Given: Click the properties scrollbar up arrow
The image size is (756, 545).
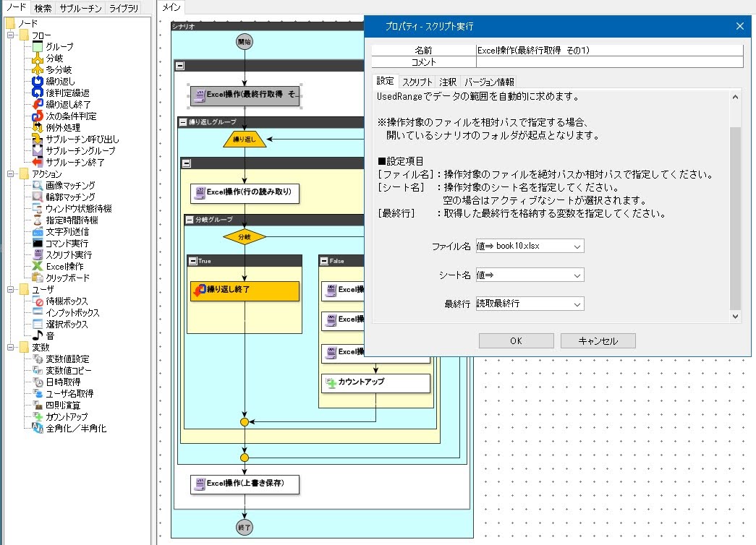Looking at the screenshot, I should (x=735, y=97).
